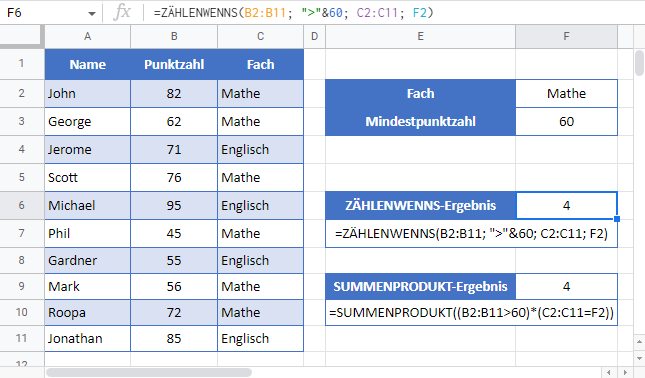Click the SUMMENPRODUKT-Ergebnis label cell
Image resolution: width=645 pixels, height=378 pixels.
point(420,286)
